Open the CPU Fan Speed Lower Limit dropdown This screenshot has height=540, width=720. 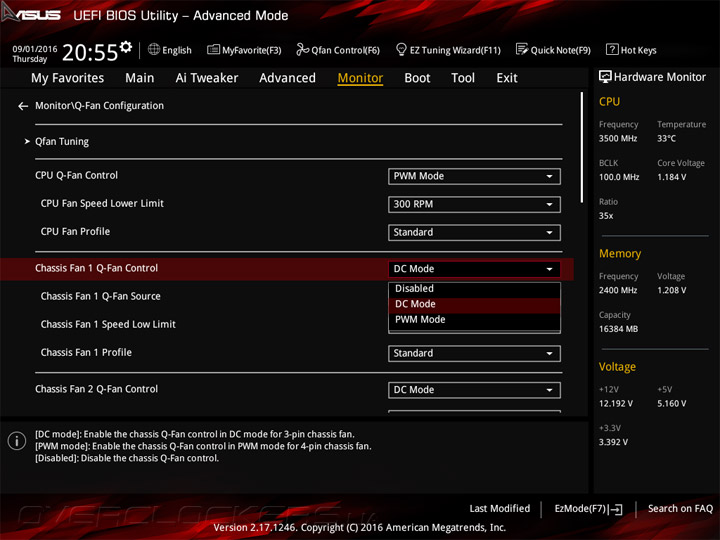click(x=474, y=204)
